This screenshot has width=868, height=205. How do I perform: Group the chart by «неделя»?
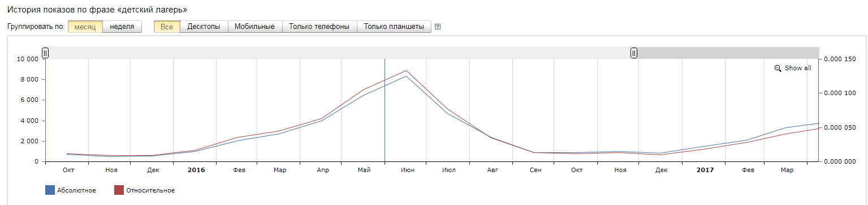pos(122,27)
